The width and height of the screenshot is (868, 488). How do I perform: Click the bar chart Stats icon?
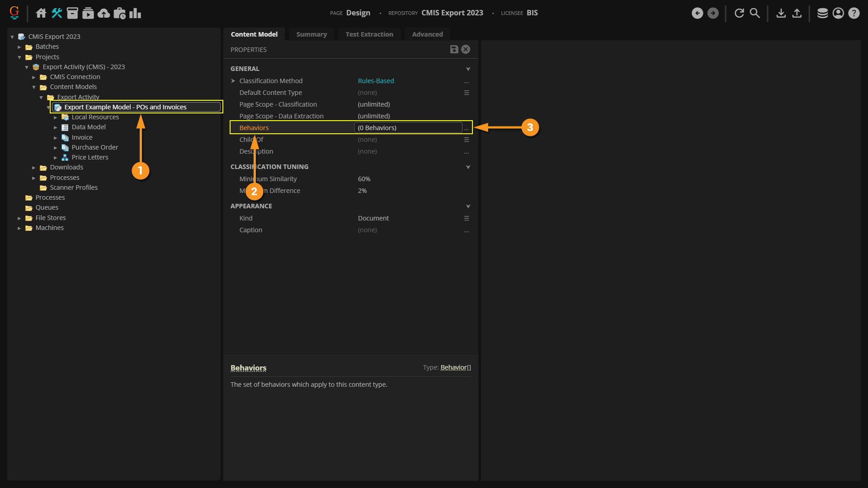135,13
